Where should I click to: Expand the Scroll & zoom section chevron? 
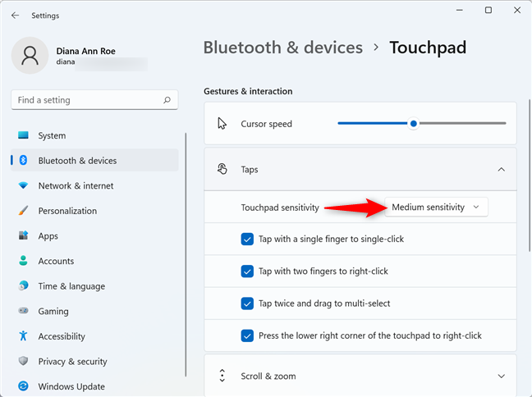[x=501, y=376]
